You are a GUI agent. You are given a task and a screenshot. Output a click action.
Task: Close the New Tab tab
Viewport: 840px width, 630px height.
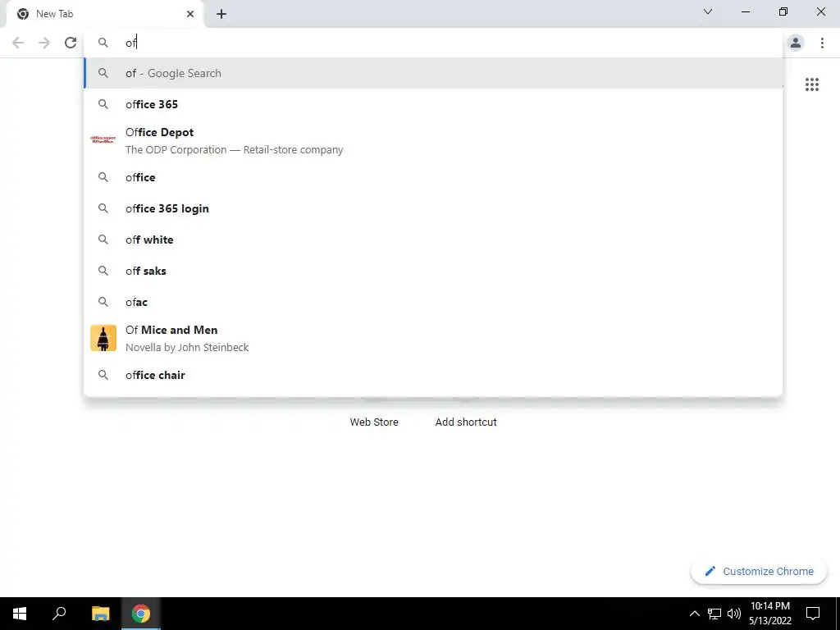click(x=190, y=14)
